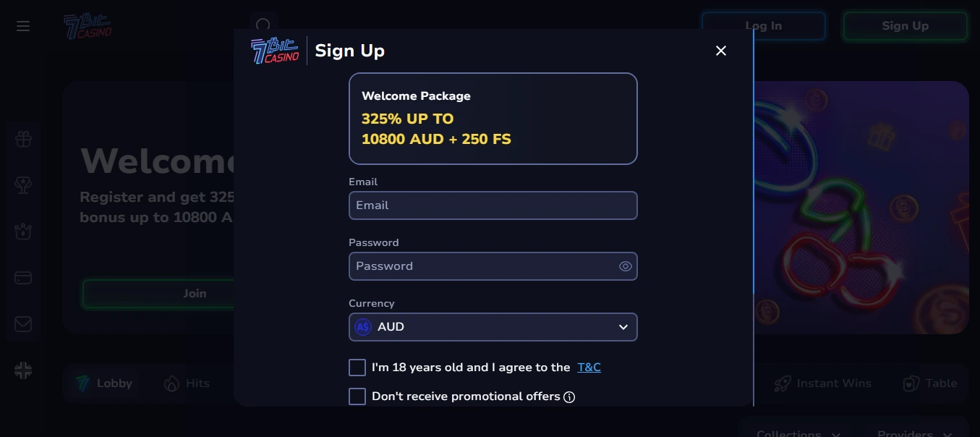Open the T&C link

pyautogui.click(x=589, y=368)
